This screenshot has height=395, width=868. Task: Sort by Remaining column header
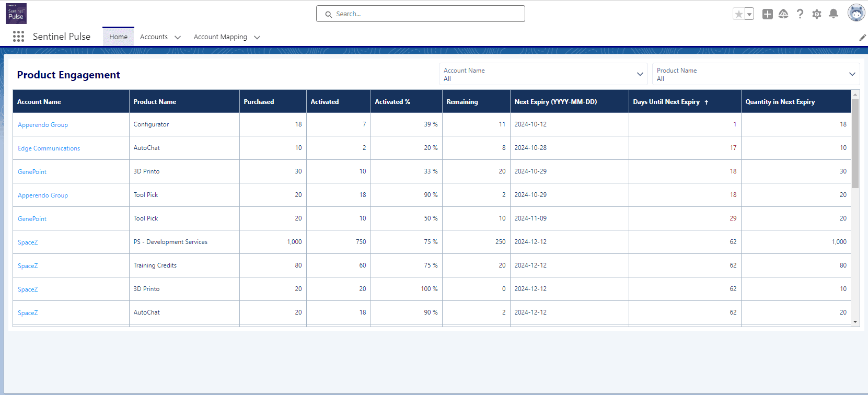pyautogui.click(x=476, y=101)
